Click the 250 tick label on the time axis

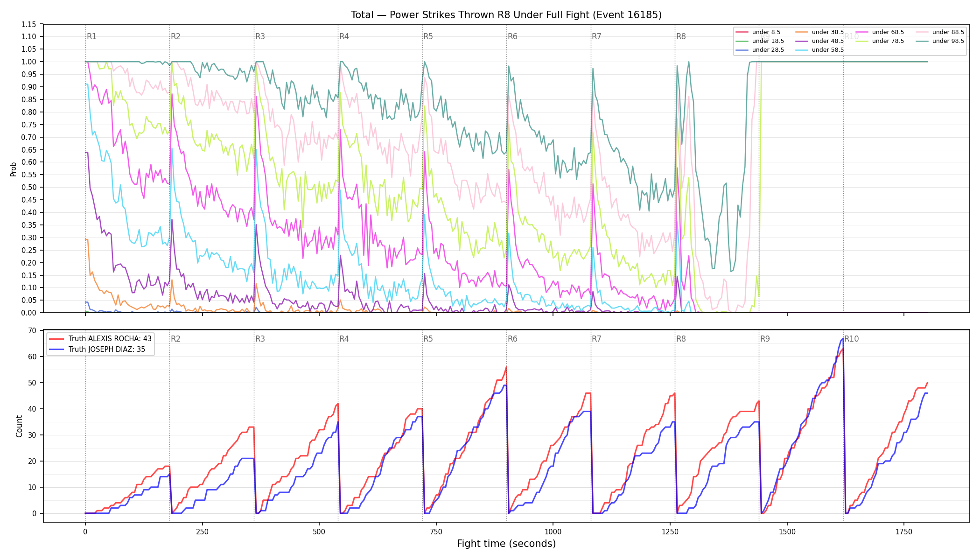tap(202, 532)
